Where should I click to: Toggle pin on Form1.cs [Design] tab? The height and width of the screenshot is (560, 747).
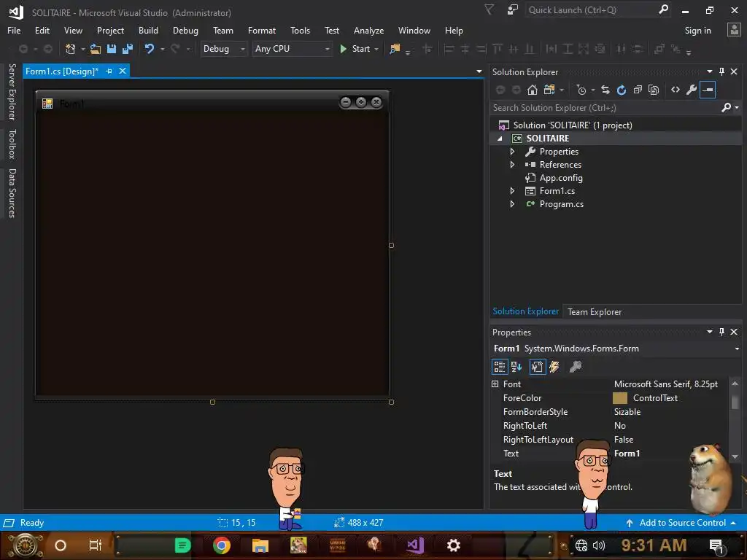coord(109,71)
